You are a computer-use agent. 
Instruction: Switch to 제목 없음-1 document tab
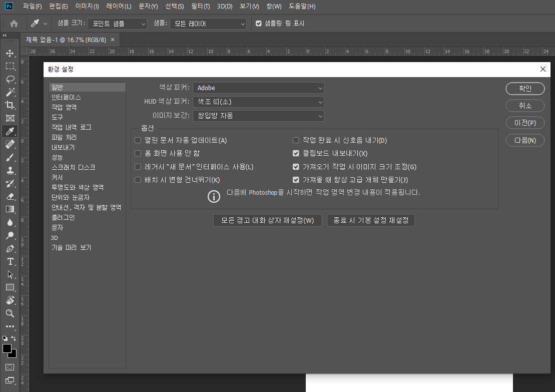(x=66, y=40)
